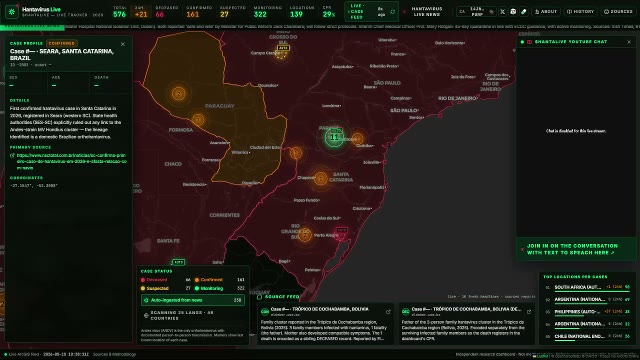Click Join in on the conversation banner
The height and width of the screenshot is (360, 640).
(576, 249)
